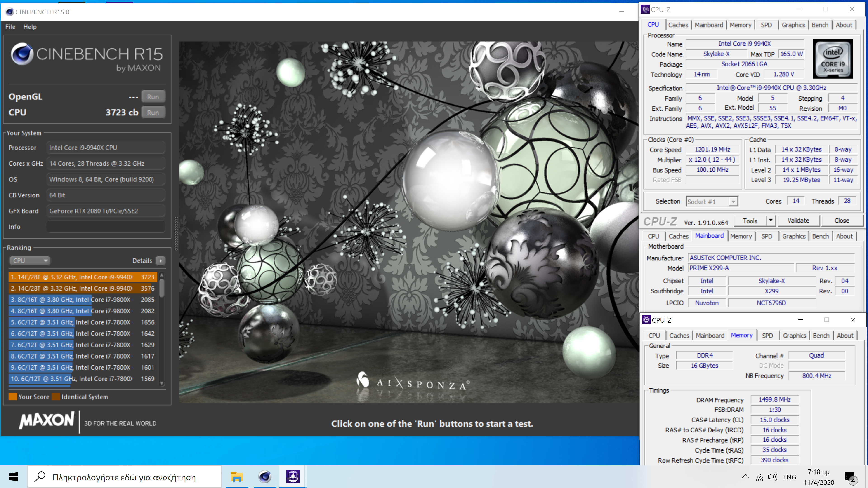Viewport: 868px width, 488px height.
Task: Open Graphics tab in middle CPU-Z window
Action: click(x=794, y=236)
